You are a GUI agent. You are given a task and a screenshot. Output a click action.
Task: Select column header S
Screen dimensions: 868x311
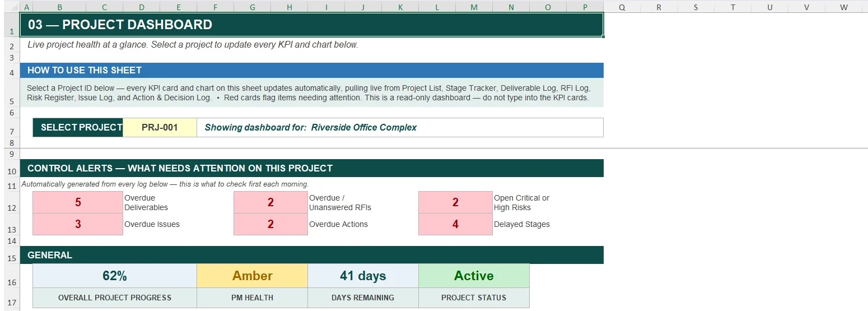click(696, 7)
